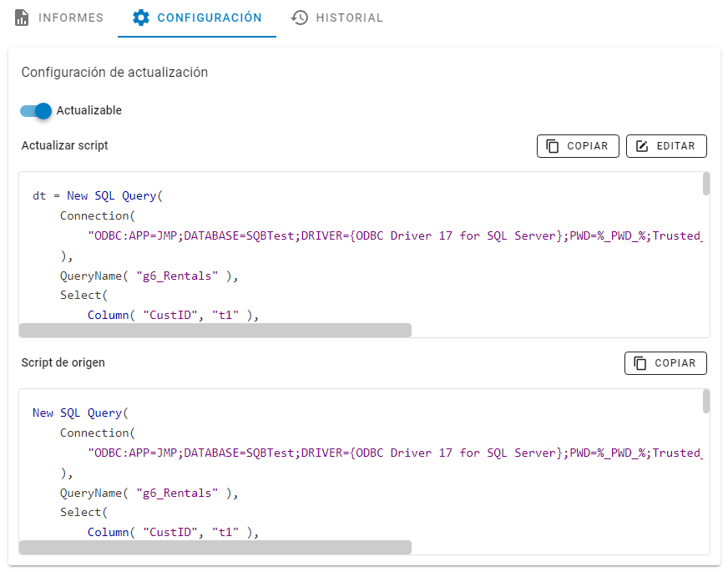Click copy icon beside Script de origen
This screenshot has width=728, height=572.
640,363
